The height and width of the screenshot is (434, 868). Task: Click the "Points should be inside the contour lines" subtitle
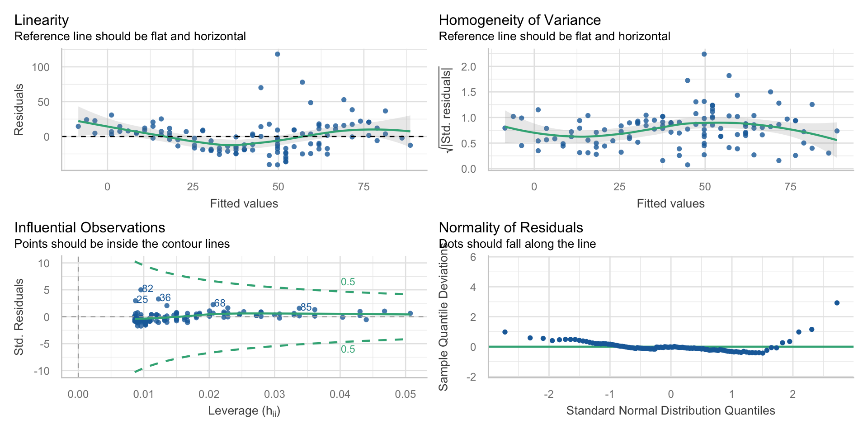(122, 244)
